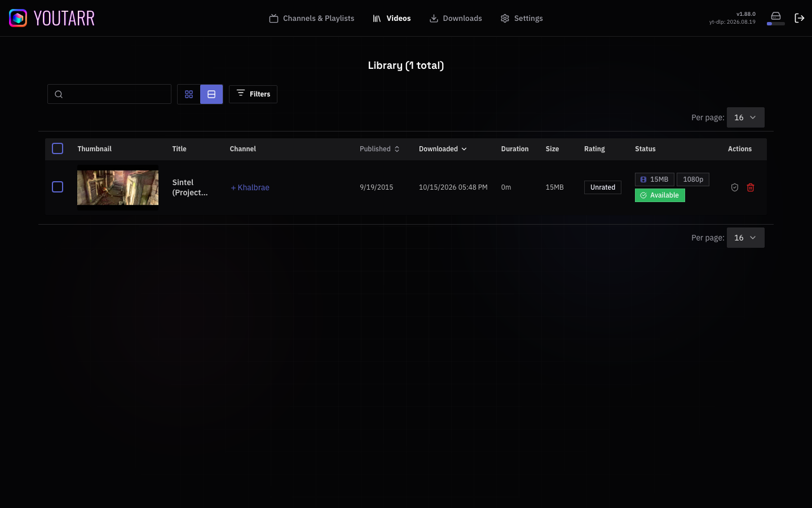Click the Actions column header
The width and height of the screenshot is (812, 508).
click(x=740, y=149)
